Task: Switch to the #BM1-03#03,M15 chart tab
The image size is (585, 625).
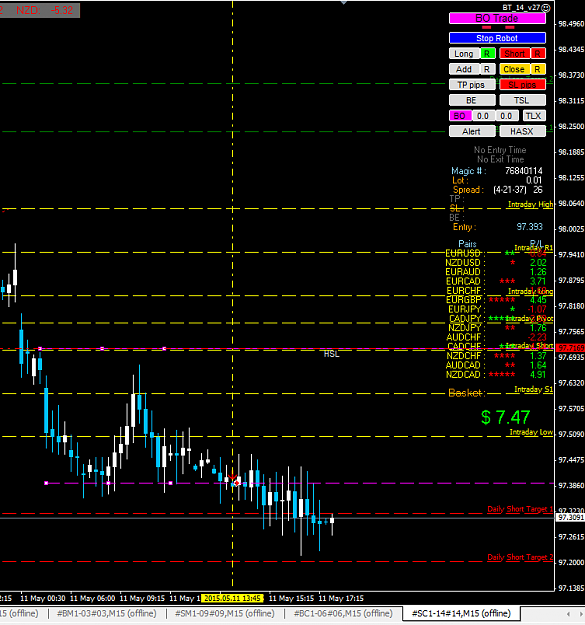Action: [106, 613]
